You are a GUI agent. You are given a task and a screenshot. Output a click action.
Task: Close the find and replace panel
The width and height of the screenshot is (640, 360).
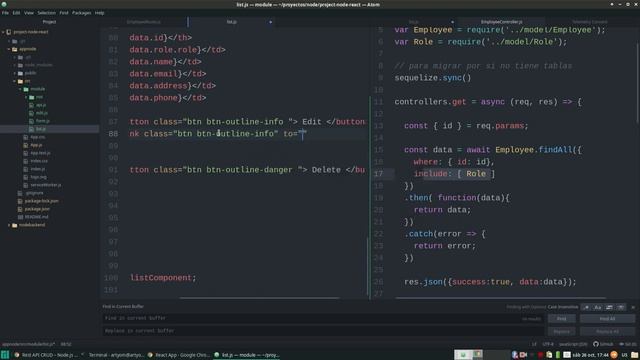point(633,307)
